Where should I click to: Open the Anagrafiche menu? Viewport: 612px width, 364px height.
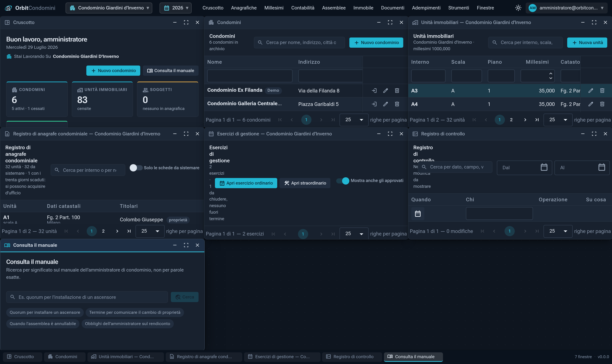click(244, 8)
